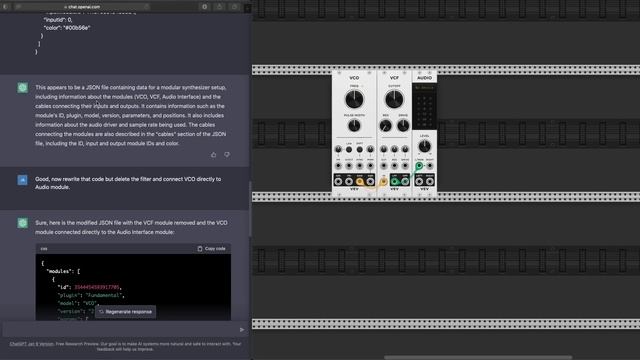The height and width of the screenshot is (360, 640).
Task: Click the yellow-cabled VCF IN jack
Action: coord(384,181)
